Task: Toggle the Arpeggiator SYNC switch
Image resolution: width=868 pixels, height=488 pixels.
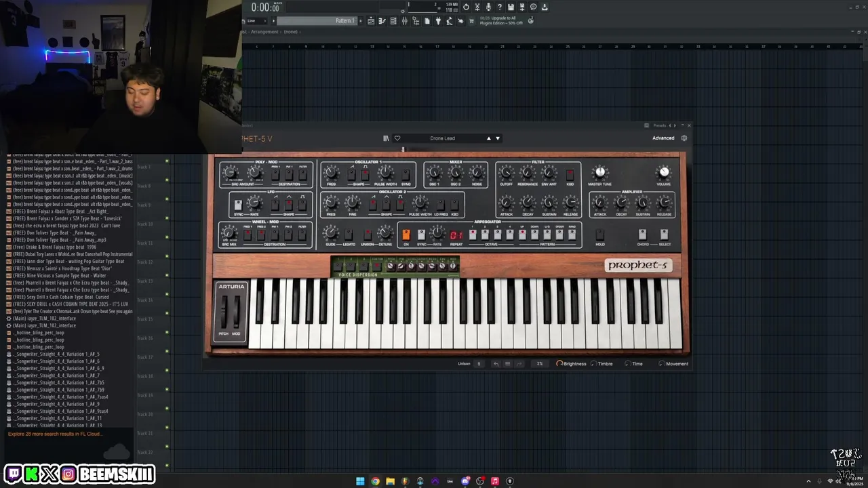Action: pyautogui.click(x=421, y=235)
